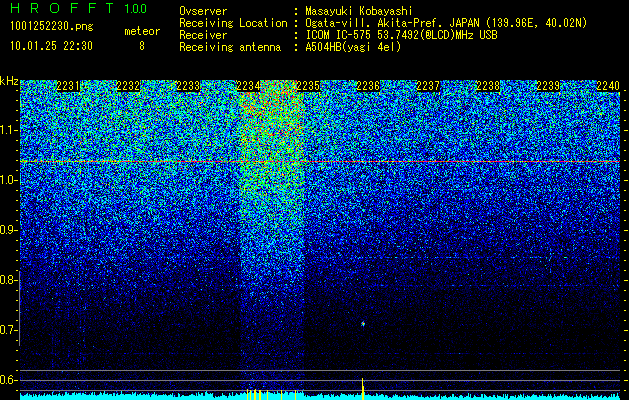Click the 0.7 frequency axis label
The width and height of the screenshot is (629, 400).
point(8,330)
